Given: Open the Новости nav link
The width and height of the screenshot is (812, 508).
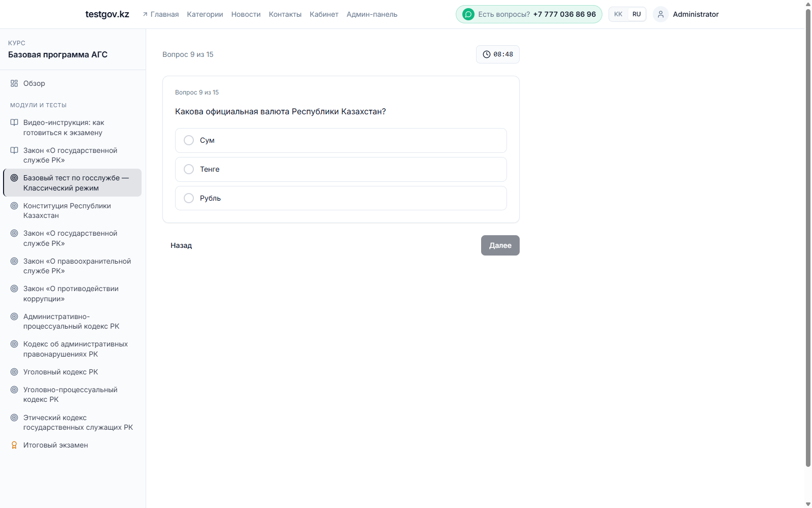Looking at the screenshot, I should [x=246, y=14].
